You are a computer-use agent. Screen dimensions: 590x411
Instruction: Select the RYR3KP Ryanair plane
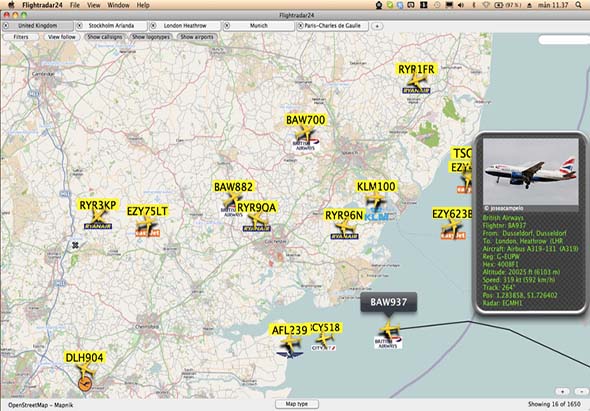pos(99,217)
